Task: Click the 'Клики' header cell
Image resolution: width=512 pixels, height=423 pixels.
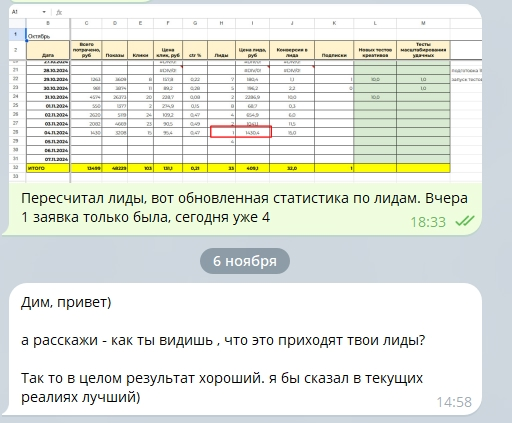Action: (140, 50)
